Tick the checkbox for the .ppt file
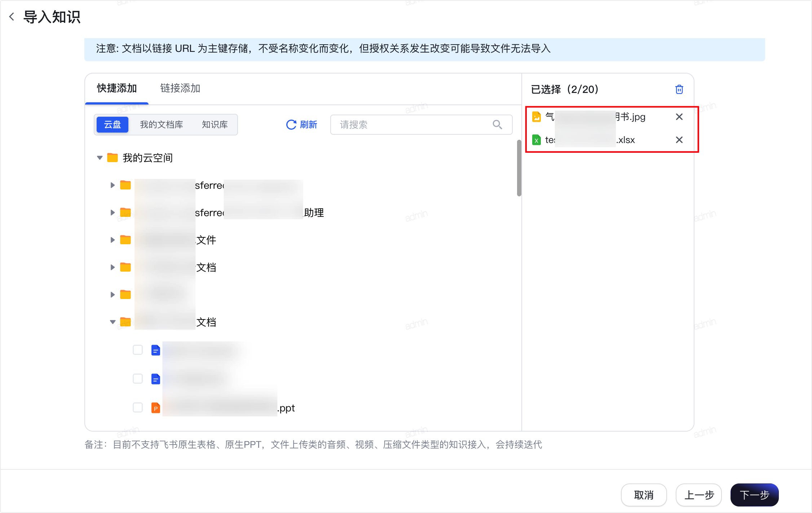 click(138, 407)
